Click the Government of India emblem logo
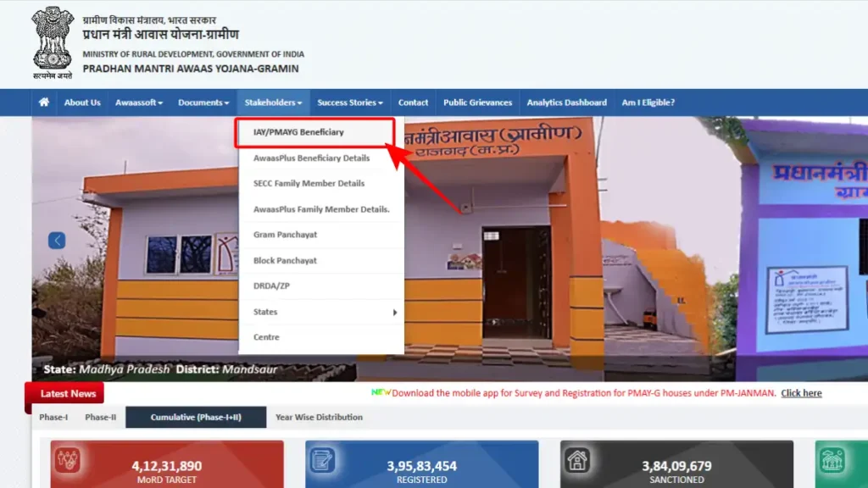The image size is (868, 488). [x=53, y=42]
